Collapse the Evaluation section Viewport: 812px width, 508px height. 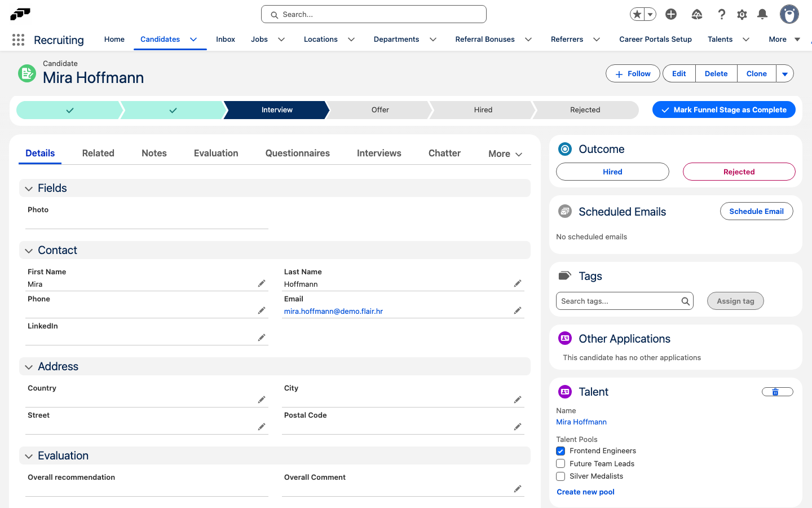pos(29,456)
